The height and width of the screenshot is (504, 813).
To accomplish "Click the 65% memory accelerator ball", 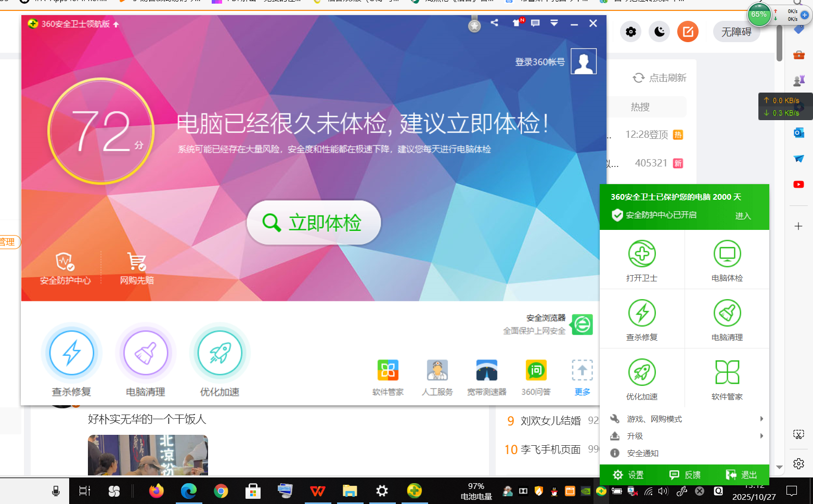I will pos(759,15).
